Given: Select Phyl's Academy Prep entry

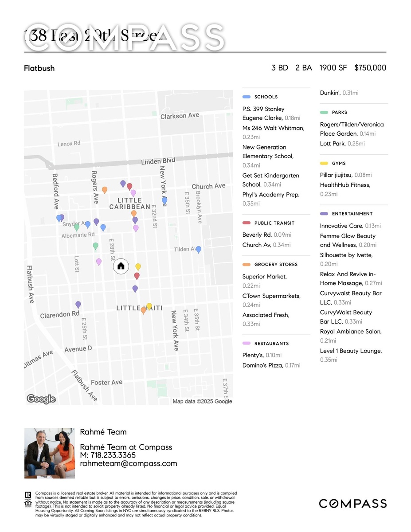Looking at the screenshot, I should (x=271, y=199).
